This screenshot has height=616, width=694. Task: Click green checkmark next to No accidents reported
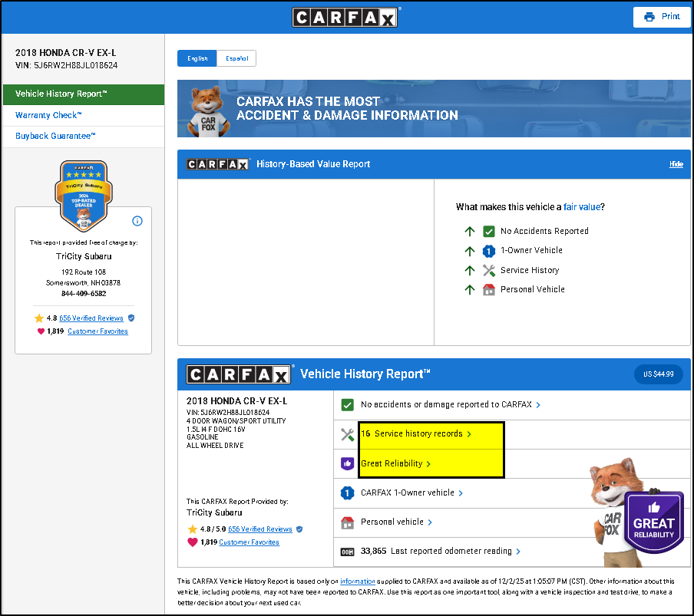[x=347, y=405]
